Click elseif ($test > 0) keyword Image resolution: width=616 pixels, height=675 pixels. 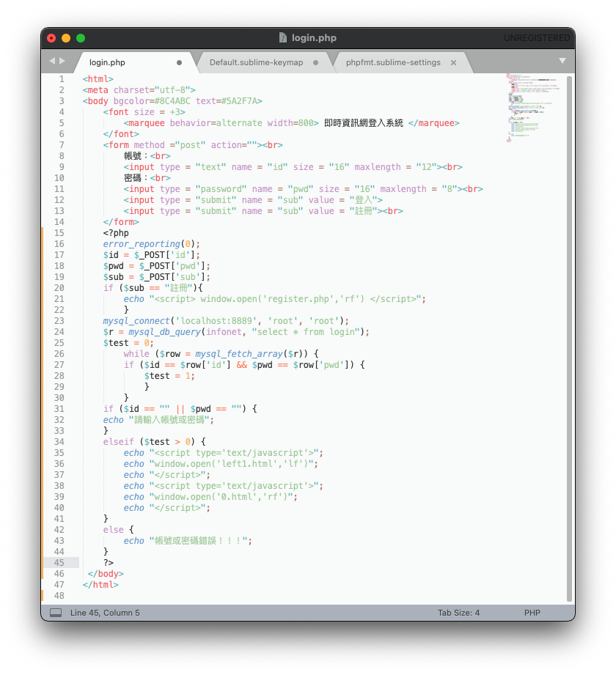point(119,442)
